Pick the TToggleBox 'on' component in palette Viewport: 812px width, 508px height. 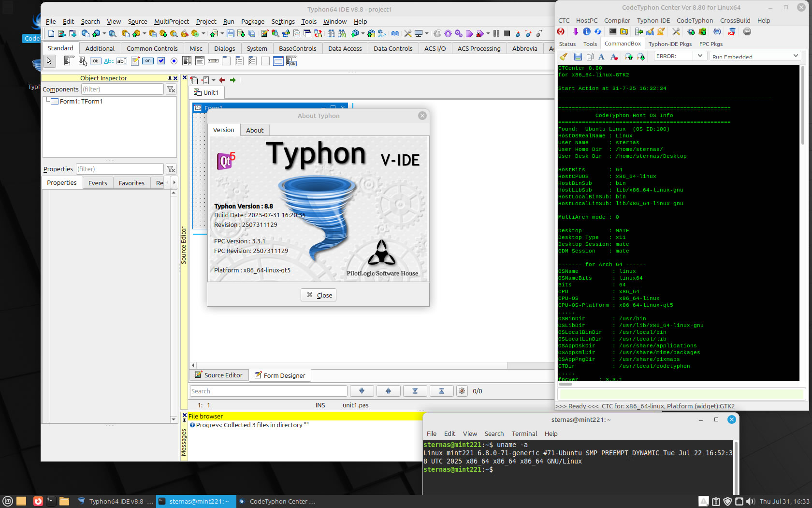148,61
